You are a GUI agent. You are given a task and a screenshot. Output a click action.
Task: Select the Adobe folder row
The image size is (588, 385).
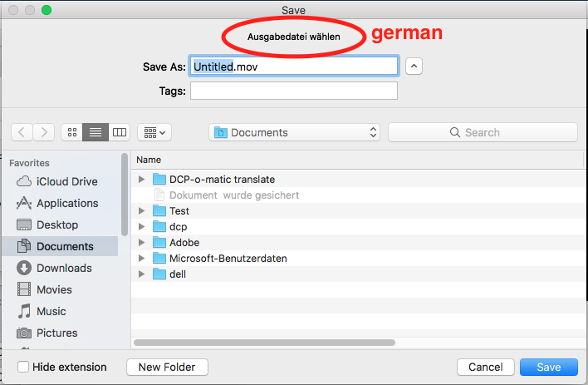(358, 242)
